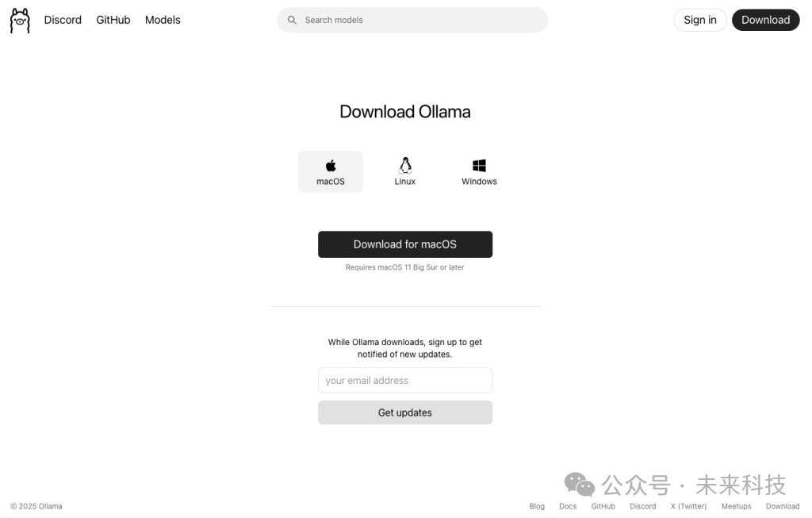
Task: Go to Models in top navigation
Action: tap(163, 20)
